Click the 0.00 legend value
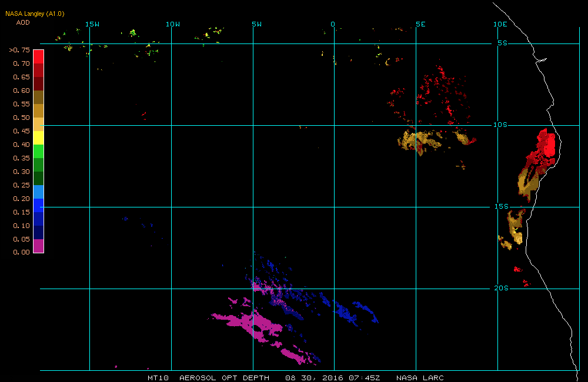Screen dimensions: 588x382 click(x=21, y=252)
